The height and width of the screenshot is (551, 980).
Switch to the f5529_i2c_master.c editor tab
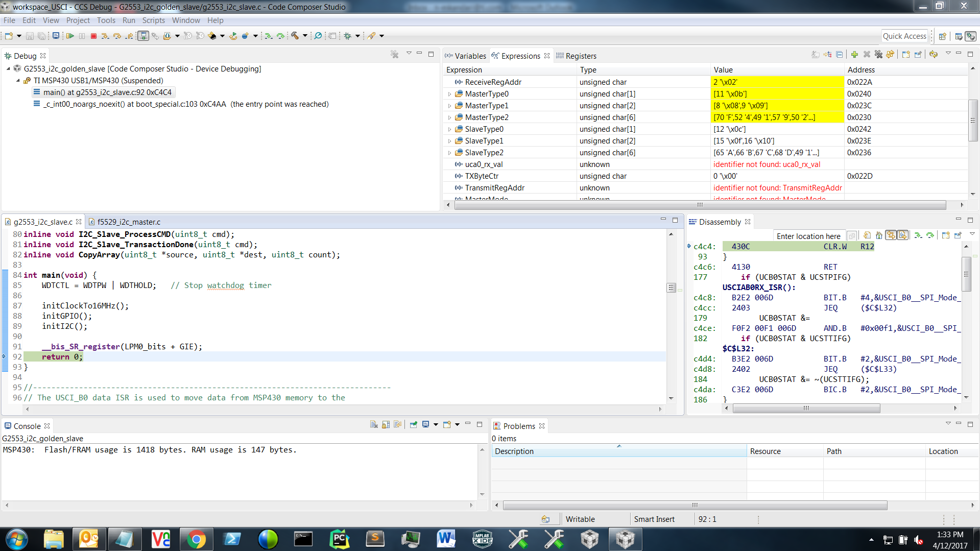click(x=128, y=222)
